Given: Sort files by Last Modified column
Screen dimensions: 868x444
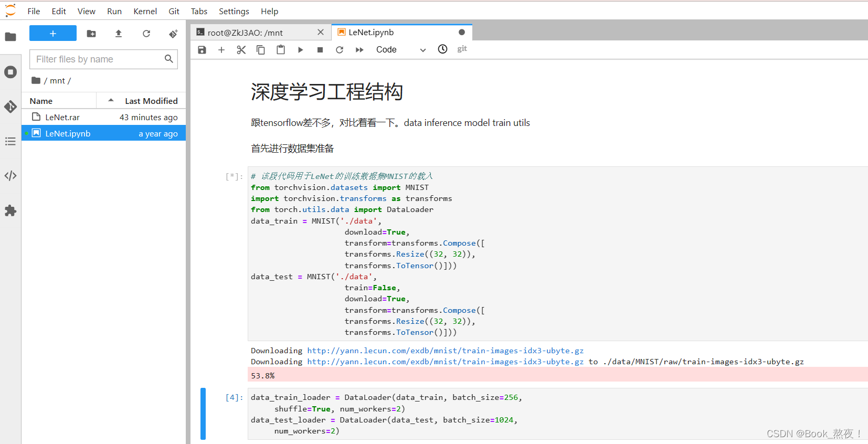Looking at the screenshot, I should (x=142, y=101).
